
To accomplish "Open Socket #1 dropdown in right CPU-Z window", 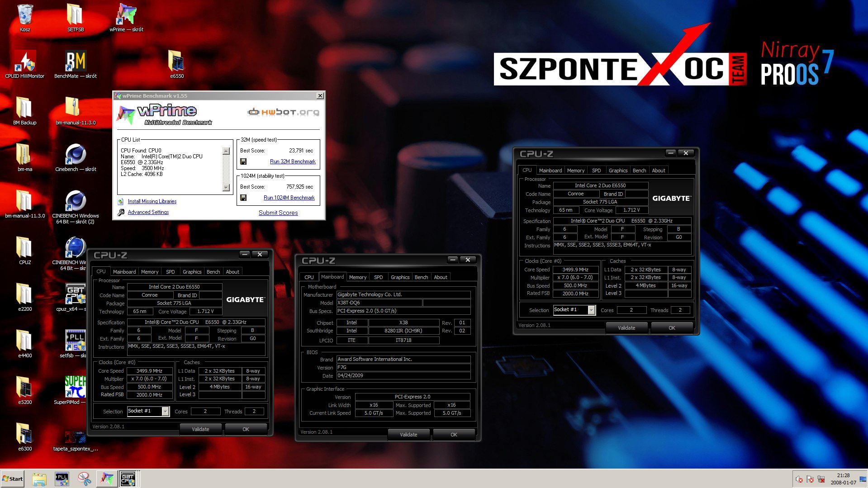I will click(591, 310).
